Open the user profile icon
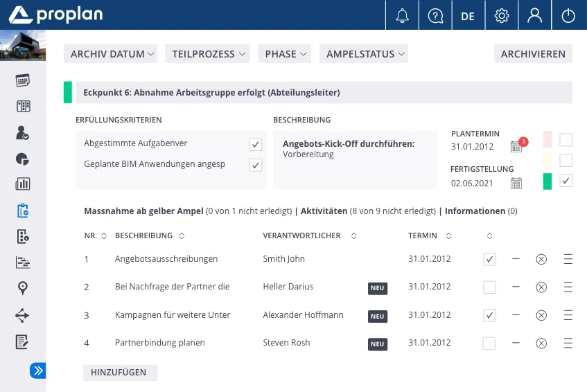This screenshot has width=587, height=392. tap(534, 15)
